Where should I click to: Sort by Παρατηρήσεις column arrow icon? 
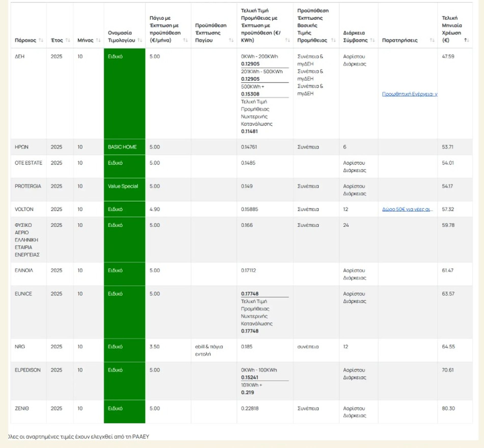click(432, 40)
